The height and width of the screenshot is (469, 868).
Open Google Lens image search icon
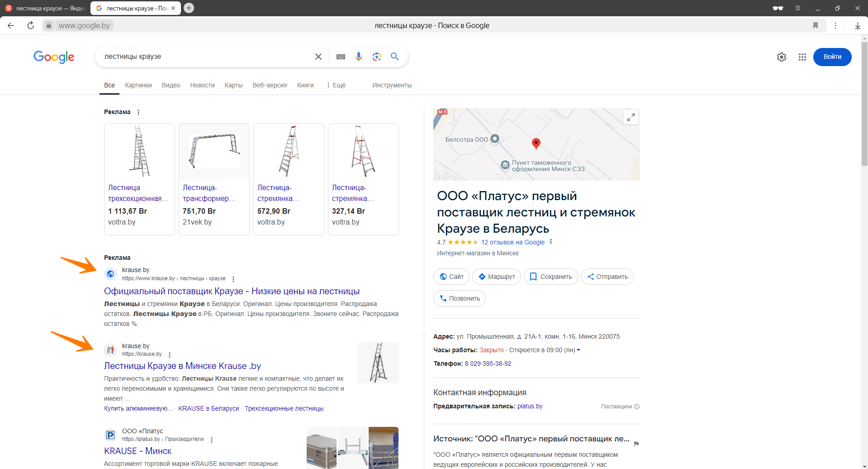[x=377, y=57]
